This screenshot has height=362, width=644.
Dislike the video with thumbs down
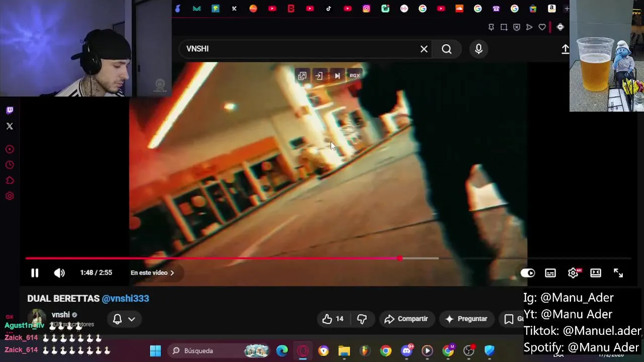tap(362, 319)
